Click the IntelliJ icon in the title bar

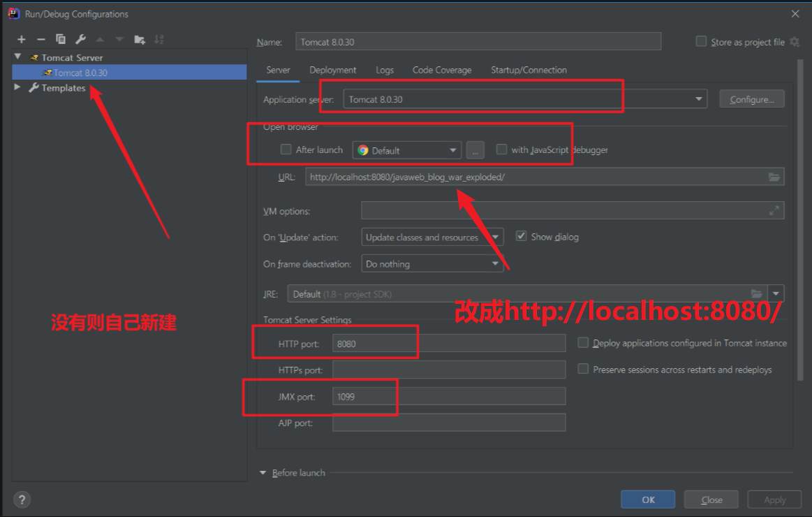[x=13, y=13]
